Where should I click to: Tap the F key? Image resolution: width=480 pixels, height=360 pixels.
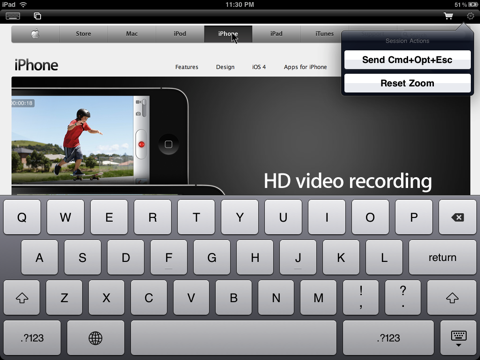tap(169, 257)
